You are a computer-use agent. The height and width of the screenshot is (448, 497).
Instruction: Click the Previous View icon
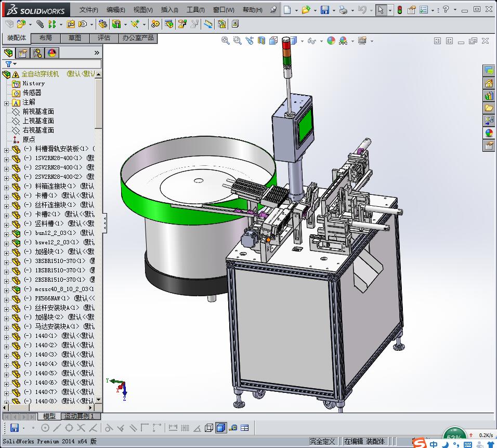[250, 41]
